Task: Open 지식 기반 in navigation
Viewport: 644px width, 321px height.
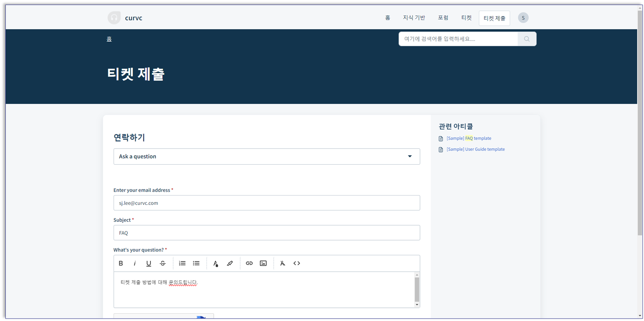Action: [414, 18]
